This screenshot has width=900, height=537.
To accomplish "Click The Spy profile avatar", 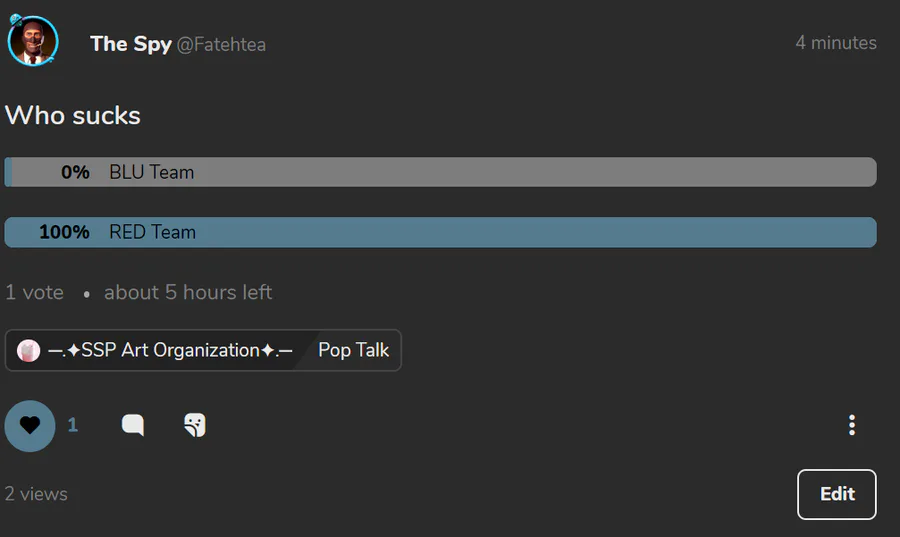I will (33, 41).
